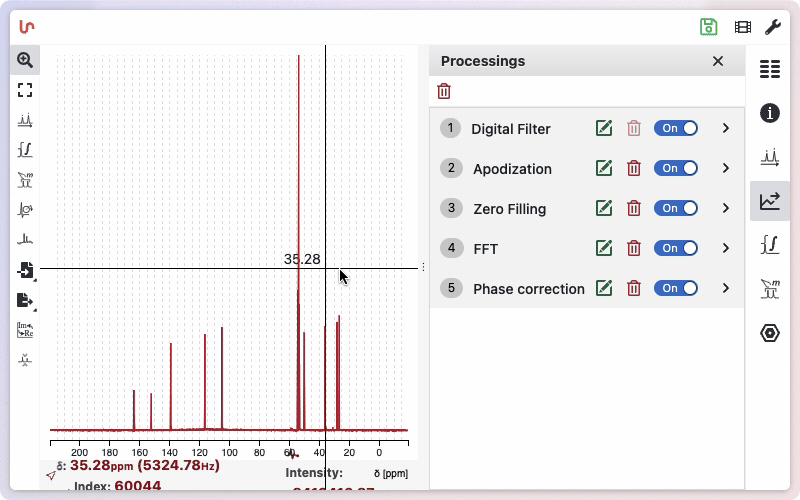Delete the Zero Filling filter
This screenshot has height=500, width=800.
[x=633, y=208]
